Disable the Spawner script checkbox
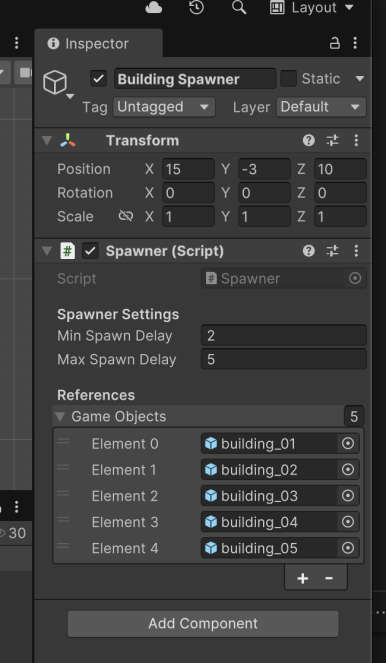386x663 pixels. (x=90, y=251)
